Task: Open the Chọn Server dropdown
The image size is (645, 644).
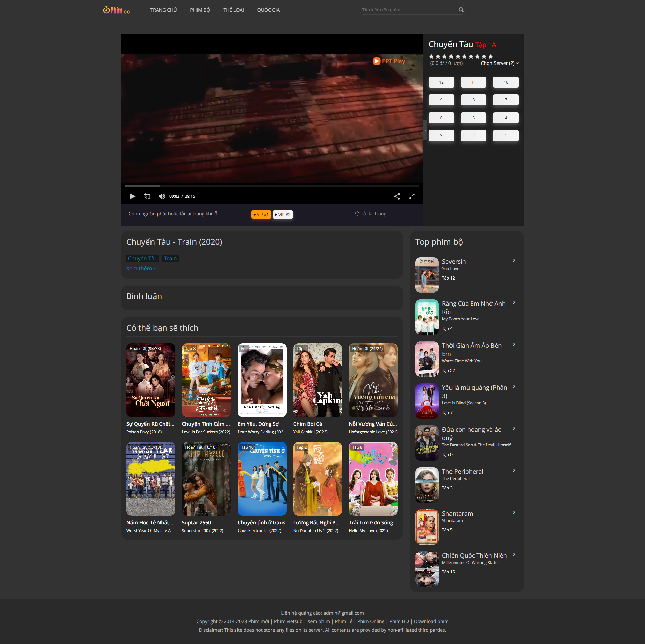Action: pos(499,63)
